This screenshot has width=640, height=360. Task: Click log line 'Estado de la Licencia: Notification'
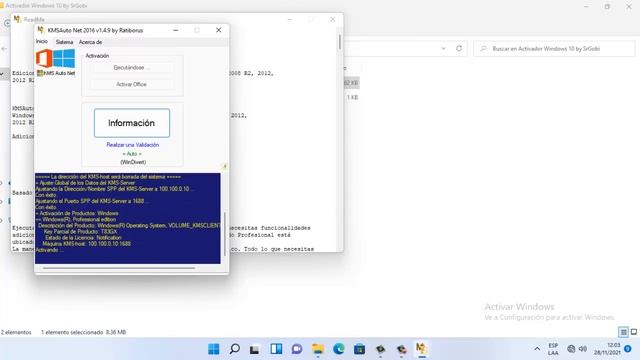83,238
